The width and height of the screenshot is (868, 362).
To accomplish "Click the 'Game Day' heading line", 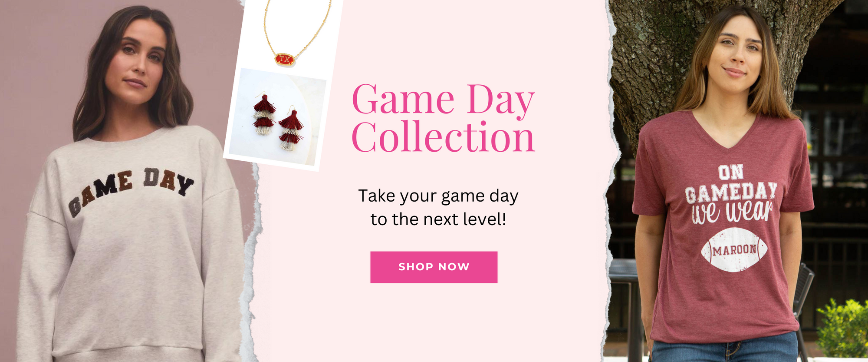I will [443, 100].
